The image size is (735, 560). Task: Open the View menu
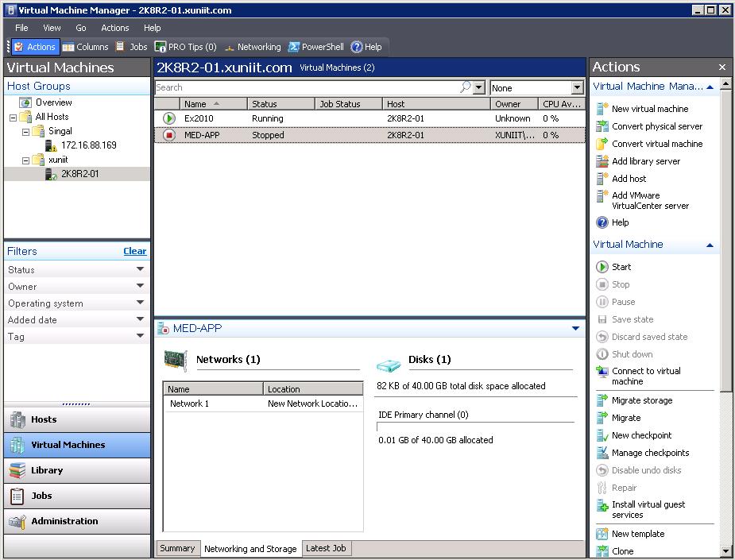[x=52, y=28]
